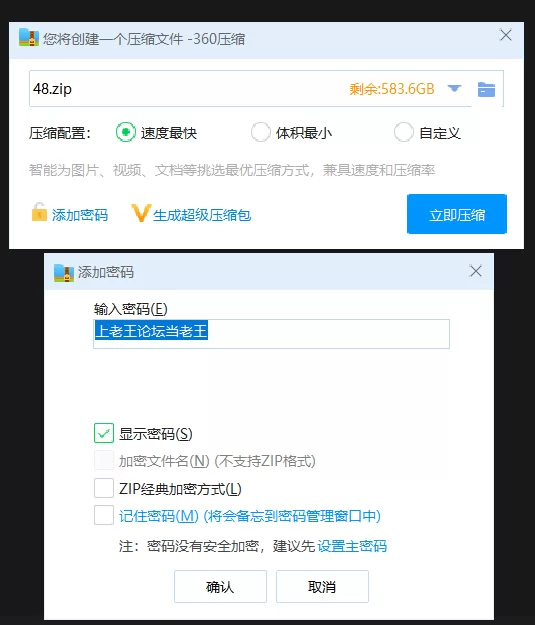Click the orange V icon for 超级压缩包
Image resolution: width=535 pixels, height=625 pixels.
(141, 213)
